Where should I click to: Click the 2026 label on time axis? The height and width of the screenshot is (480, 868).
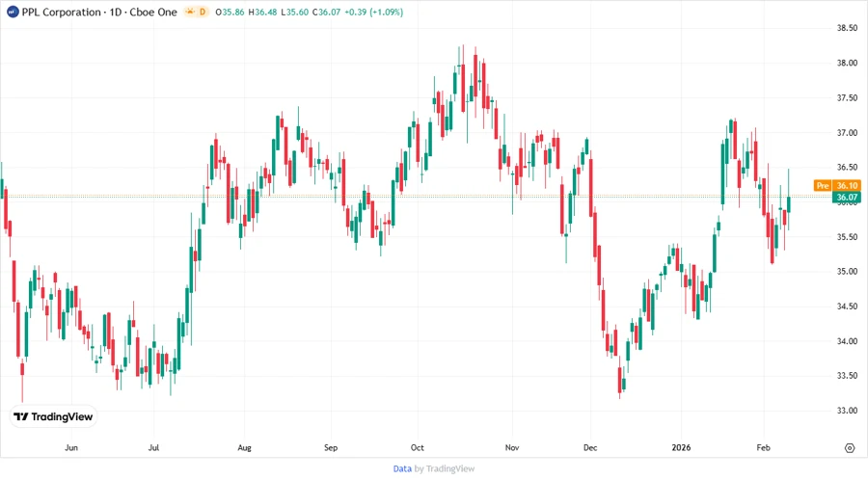point(681,447)
